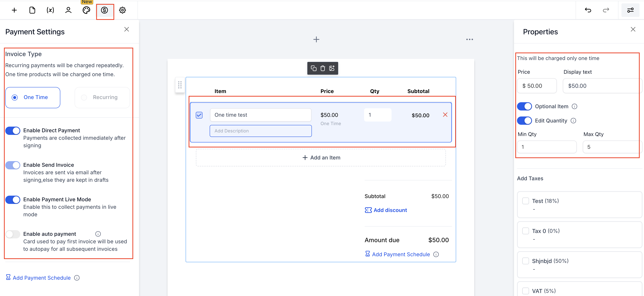Click the Add discount link

386,210
